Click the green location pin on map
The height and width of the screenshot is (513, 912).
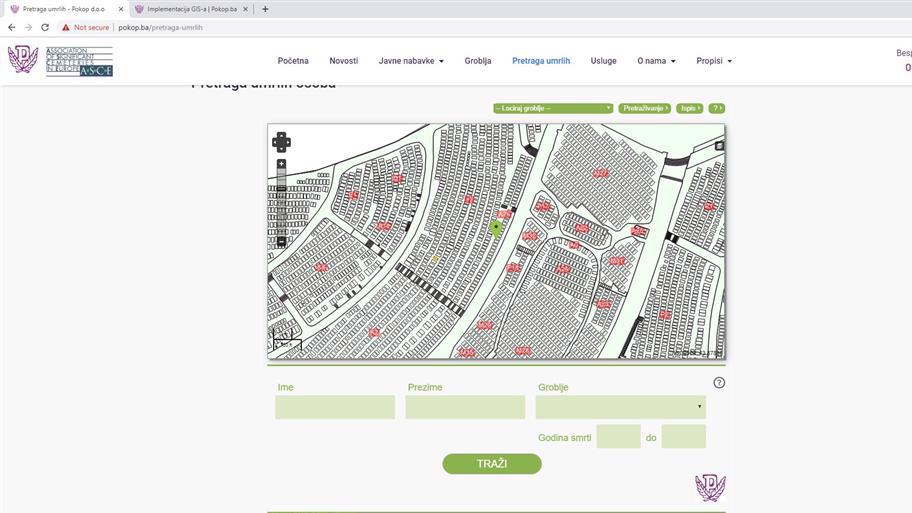[x=496, y=229]
